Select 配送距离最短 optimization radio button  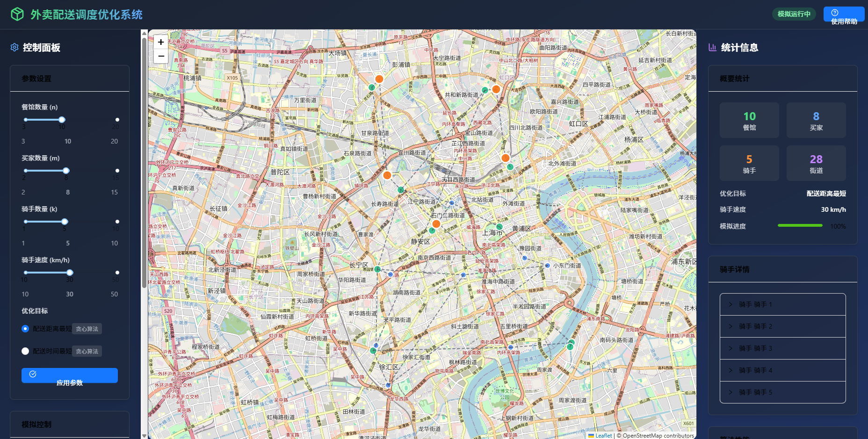(x=25, y=329)
